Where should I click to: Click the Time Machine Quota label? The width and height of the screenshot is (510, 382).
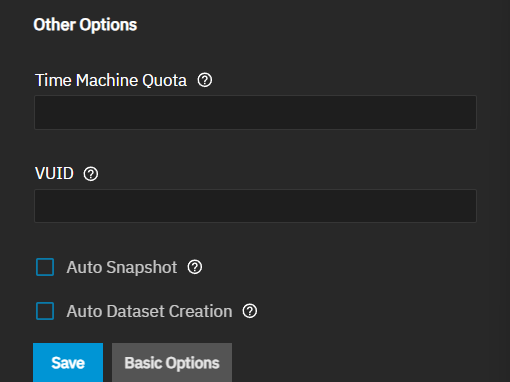(111, 80)
